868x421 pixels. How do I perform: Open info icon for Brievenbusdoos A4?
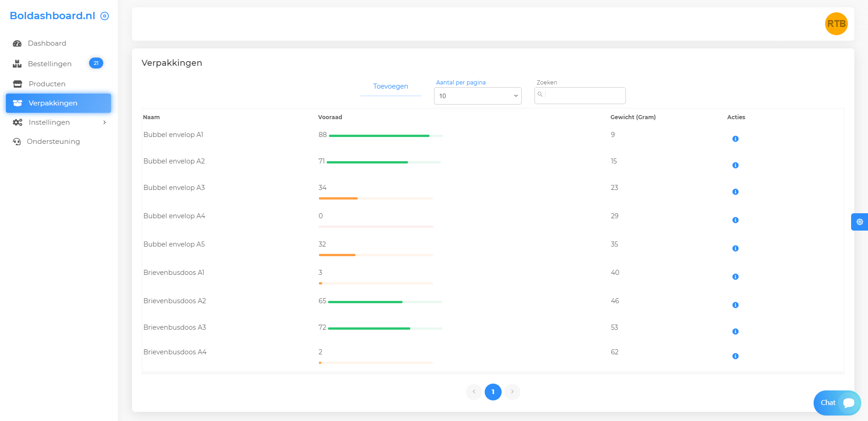pos(735,356)
